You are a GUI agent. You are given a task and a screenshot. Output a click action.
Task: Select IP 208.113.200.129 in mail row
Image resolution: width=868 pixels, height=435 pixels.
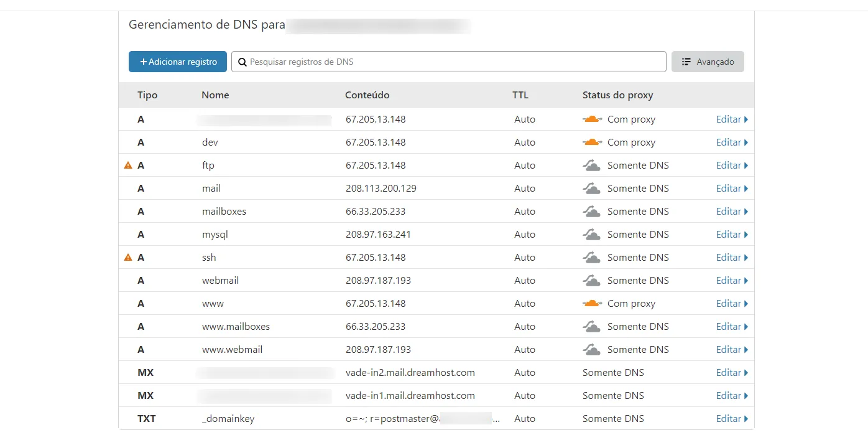[381, 188]
